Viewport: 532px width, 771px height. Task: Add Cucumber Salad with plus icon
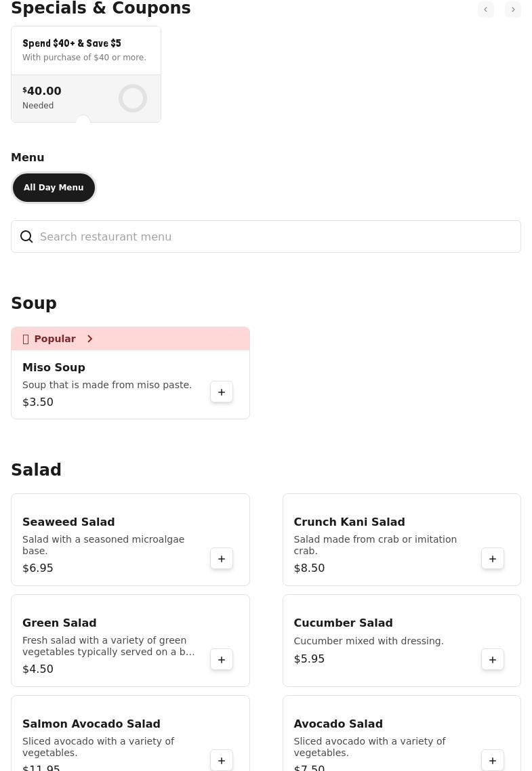[x=493, y=660]
